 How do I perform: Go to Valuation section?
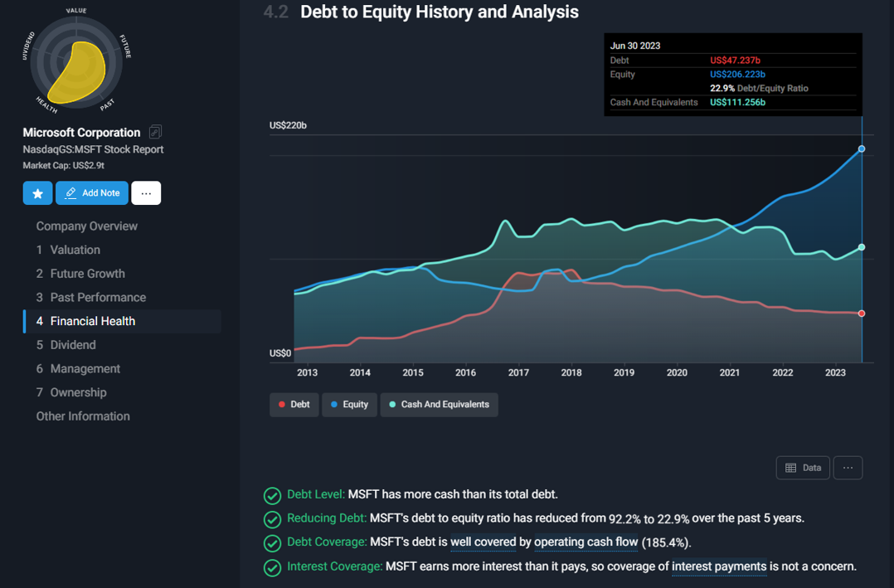68,250
